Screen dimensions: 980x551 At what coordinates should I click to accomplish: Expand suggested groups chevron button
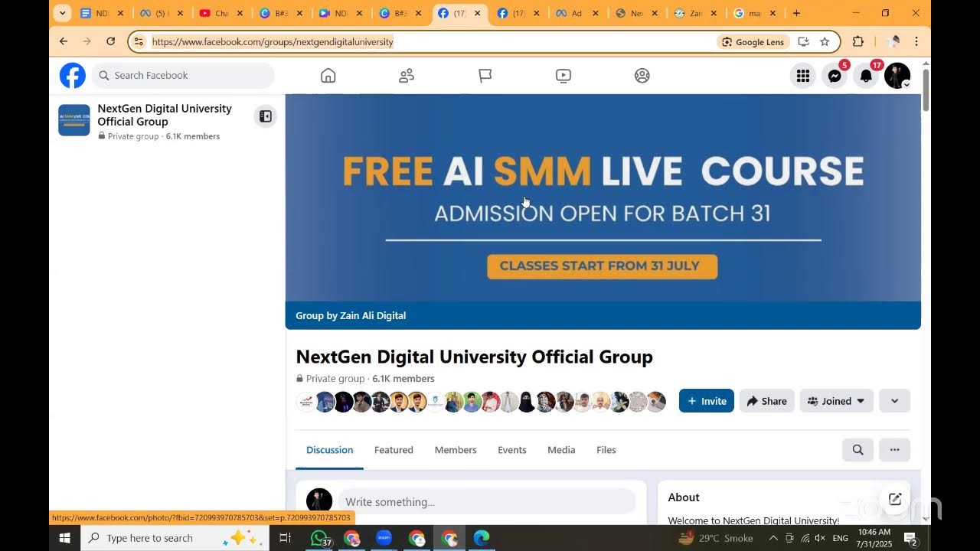pyautogui.click(x=894, y=401)
